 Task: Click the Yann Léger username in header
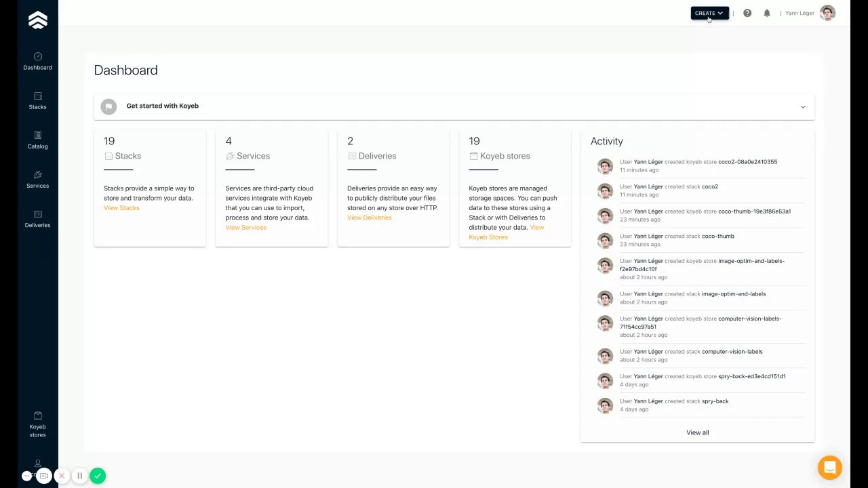pyautogui.click(x=800, y=13)
